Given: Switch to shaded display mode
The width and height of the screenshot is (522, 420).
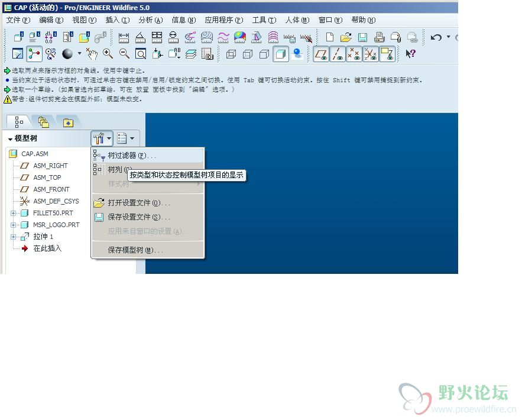Looking at the screenshot, I should [281, 54].
